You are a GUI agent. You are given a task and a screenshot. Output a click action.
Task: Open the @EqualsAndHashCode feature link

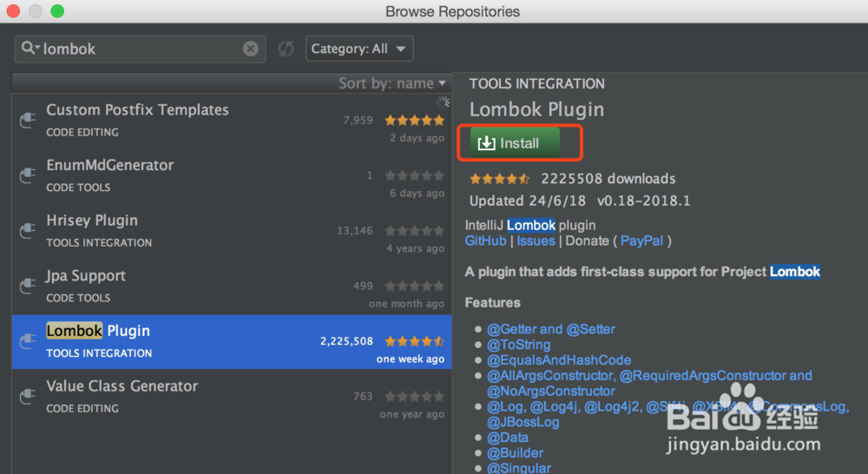pos(559,360)
